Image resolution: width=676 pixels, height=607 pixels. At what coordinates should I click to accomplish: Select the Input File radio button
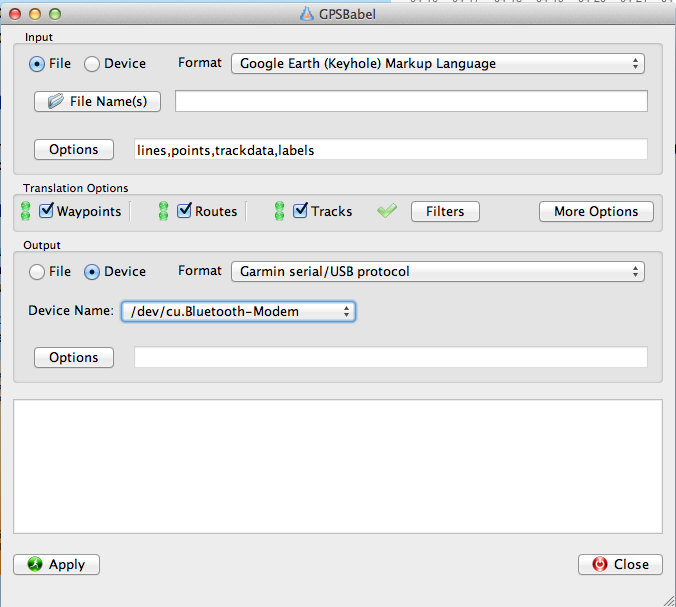pyautogui.click(x=37, y=64)
